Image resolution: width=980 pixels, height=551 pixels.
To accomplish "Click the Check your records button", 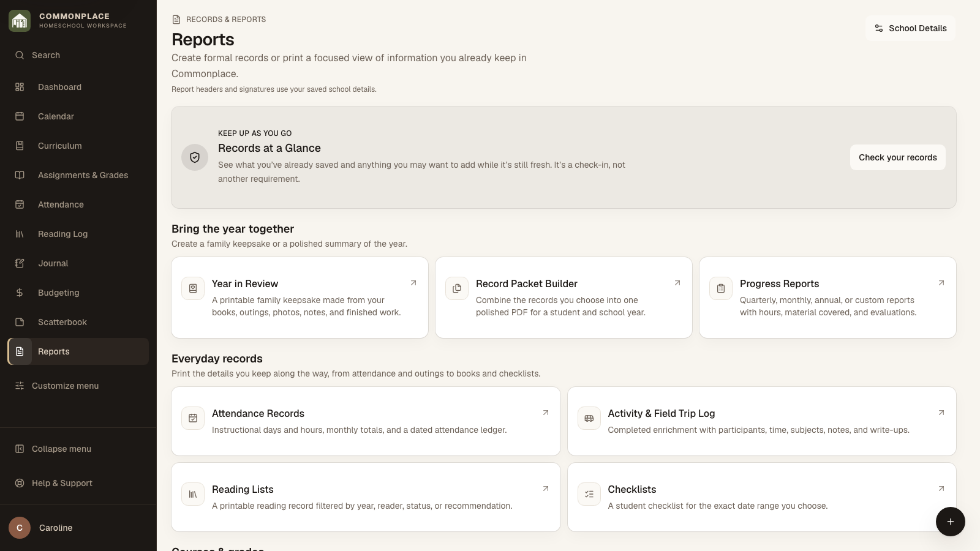I will pyautogui.click(x=897, y=157).
